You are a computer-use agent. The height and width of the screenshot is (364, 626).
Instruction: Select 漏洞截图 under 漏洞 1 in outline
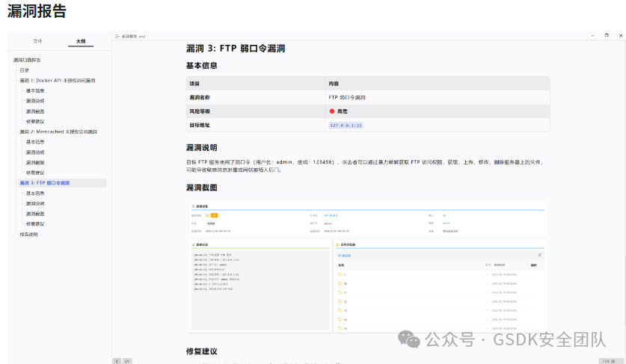(x=35, y=111)
